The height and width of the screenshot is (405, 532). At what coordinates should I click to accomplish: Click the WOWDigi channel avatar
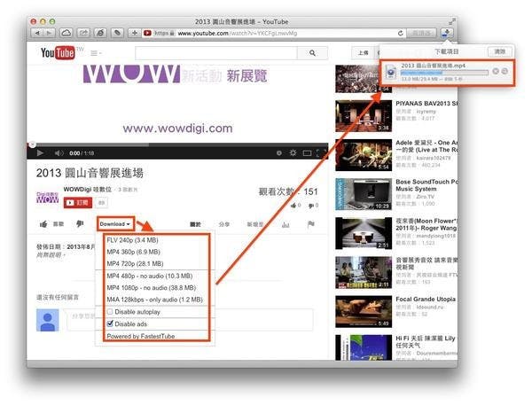(x=47, y=198)
